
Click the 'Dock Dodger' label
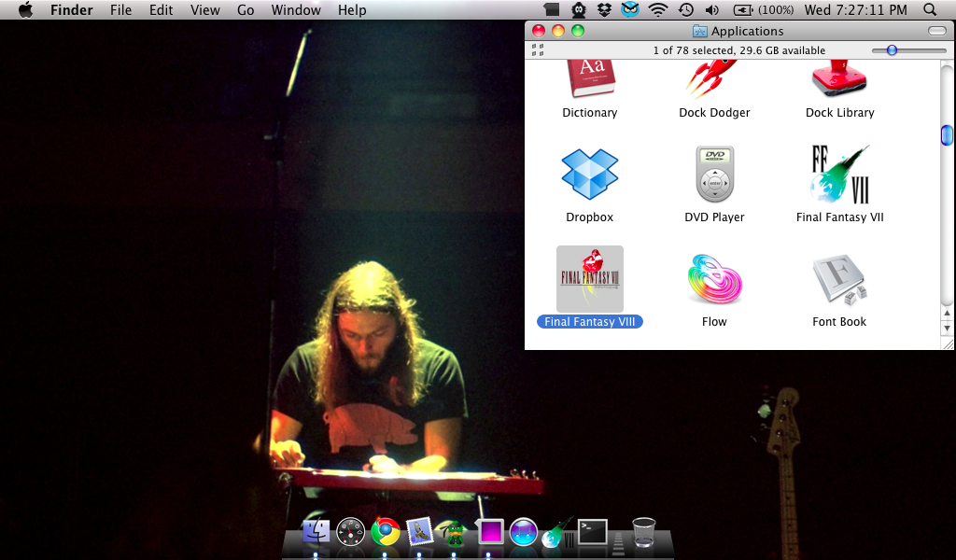point(714,113)
